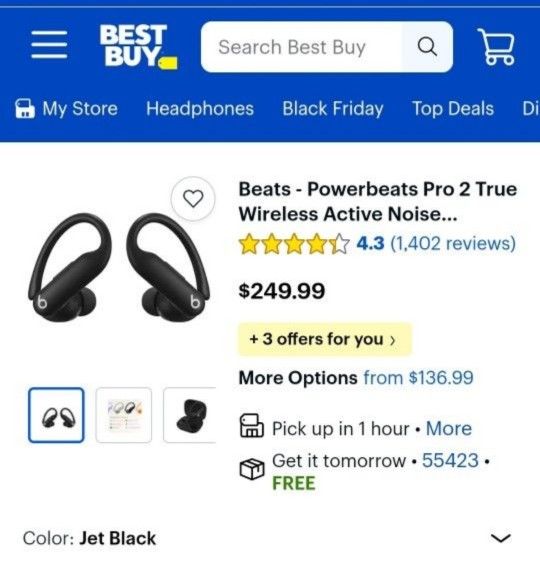Open the shopping cart
This screenshot has height=562, width=540.
[496, 47]
